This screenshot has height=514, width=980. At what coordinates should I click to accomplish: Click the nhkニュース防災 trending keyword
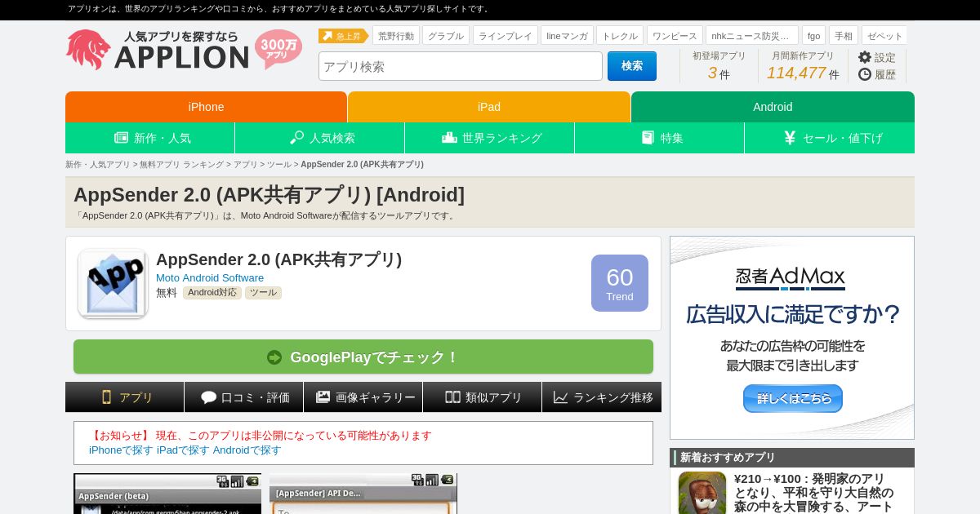click(752, 36)
